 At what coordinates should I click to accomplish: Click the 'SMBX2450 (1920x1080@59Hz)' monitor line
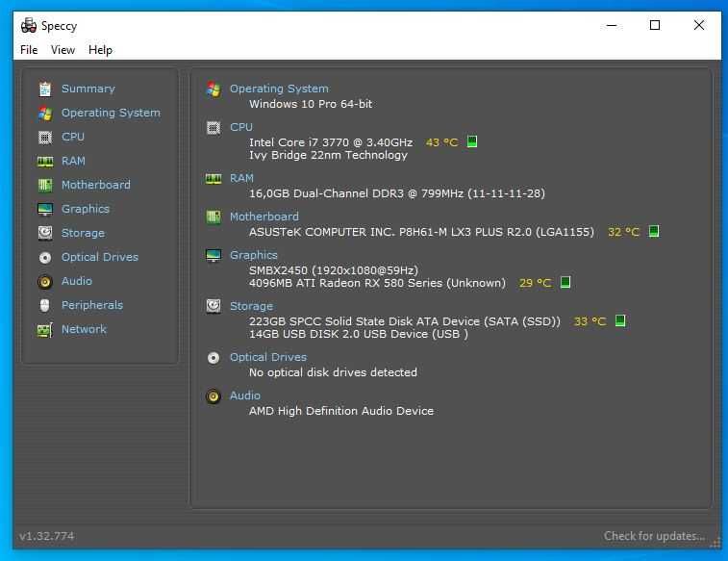coord(334,270)
